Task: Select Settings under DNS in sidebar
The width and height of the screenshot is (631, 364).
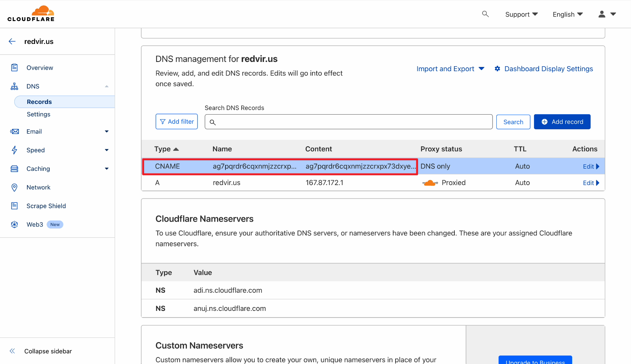Action: click(38, 114)
